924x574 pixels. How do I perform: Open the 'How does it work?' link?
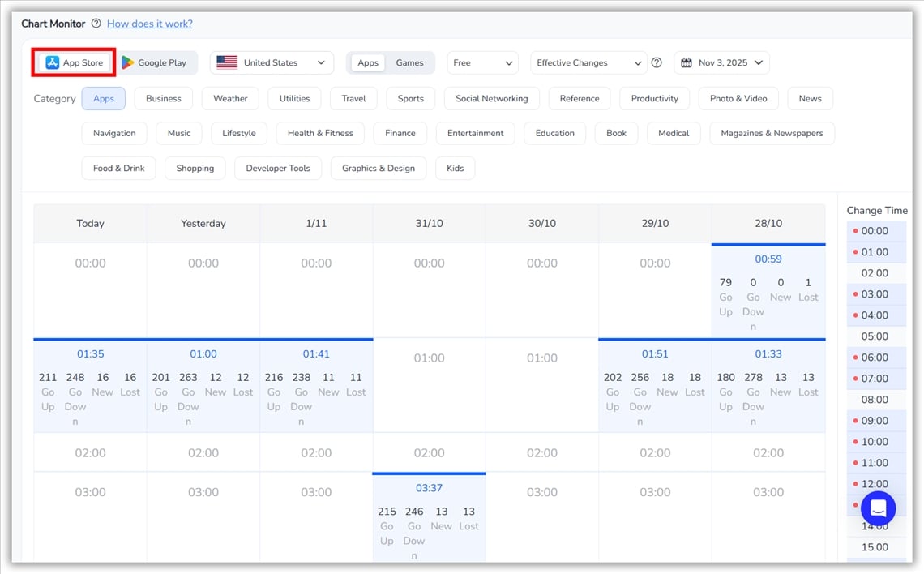[x=150, y=24]
